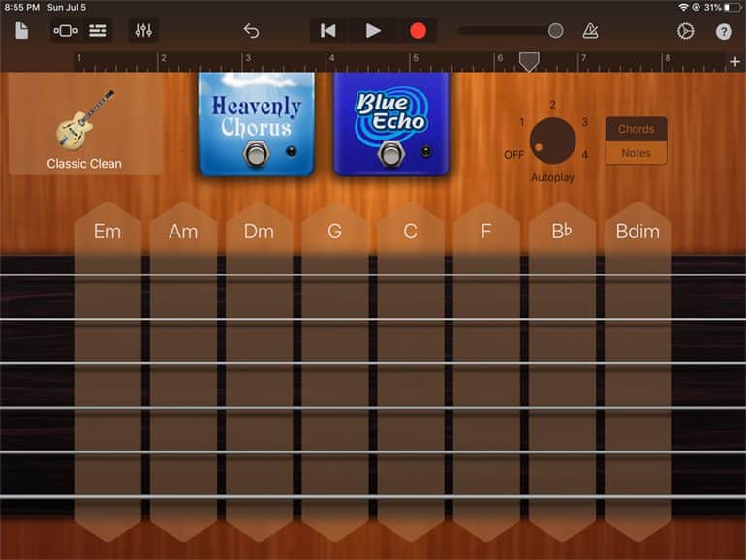Tap Heavenly Chorus pedal LED indicator

[291, 151]
